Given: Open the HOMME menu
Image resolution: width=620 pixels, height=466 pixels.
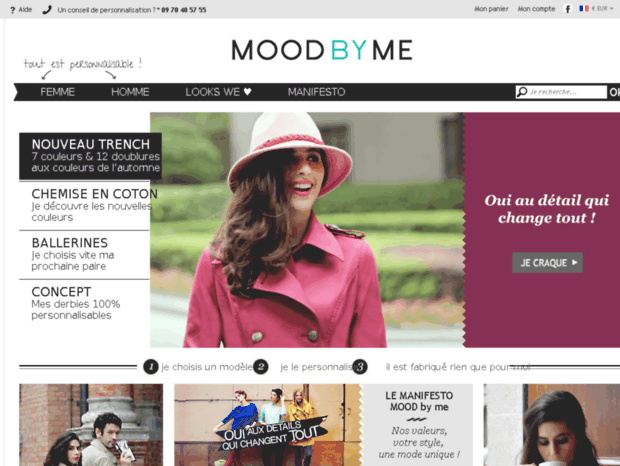Looking at the screenshot, I should (130, 92).
